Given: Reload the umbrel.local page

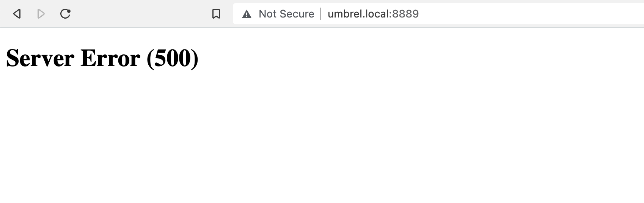Looking at the screenshot, I should click(x=65, y=14).
